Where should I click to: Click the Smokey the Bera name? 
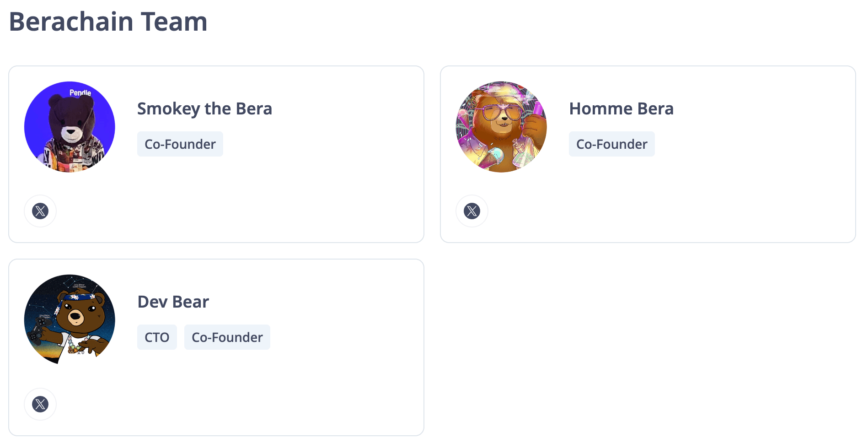point(204,109)
